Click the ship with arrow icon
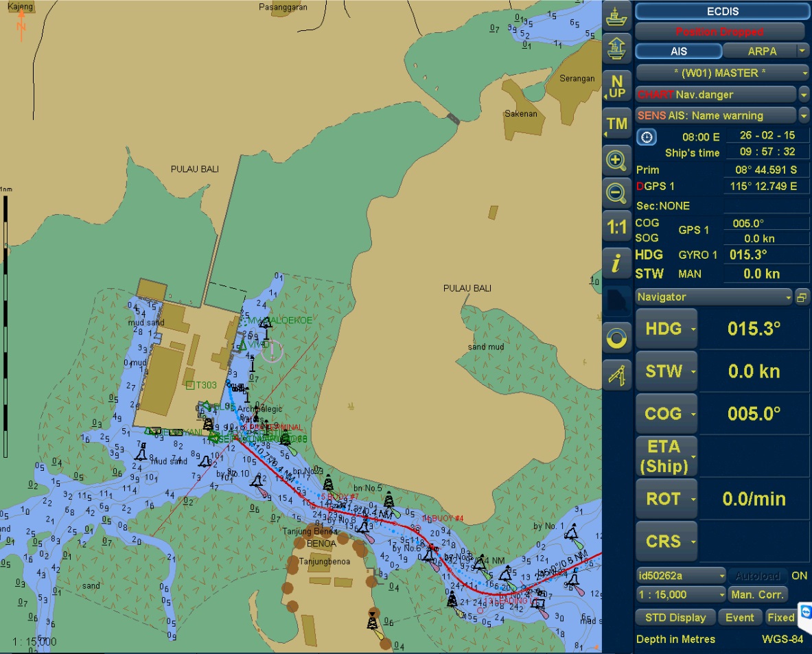This screenshot has height=654, width=812. click(617, 49)
